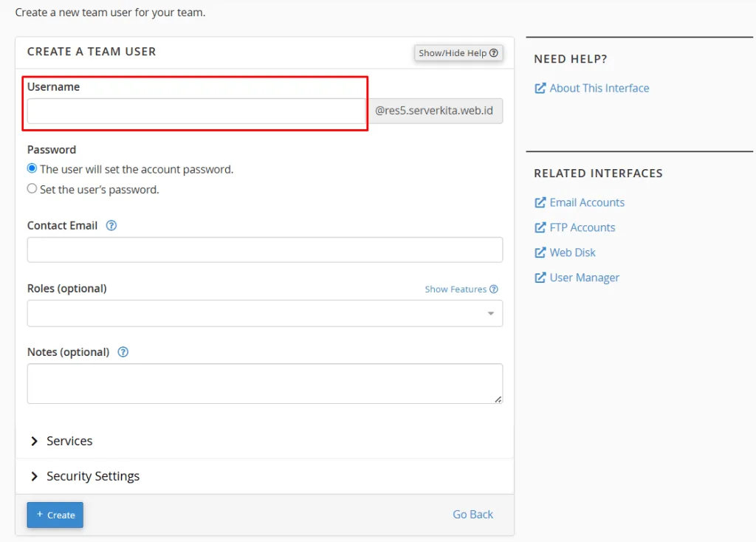Click external link icon beside User Manager
This screenshot has height=542, width=756.
[x=540, y=278]
